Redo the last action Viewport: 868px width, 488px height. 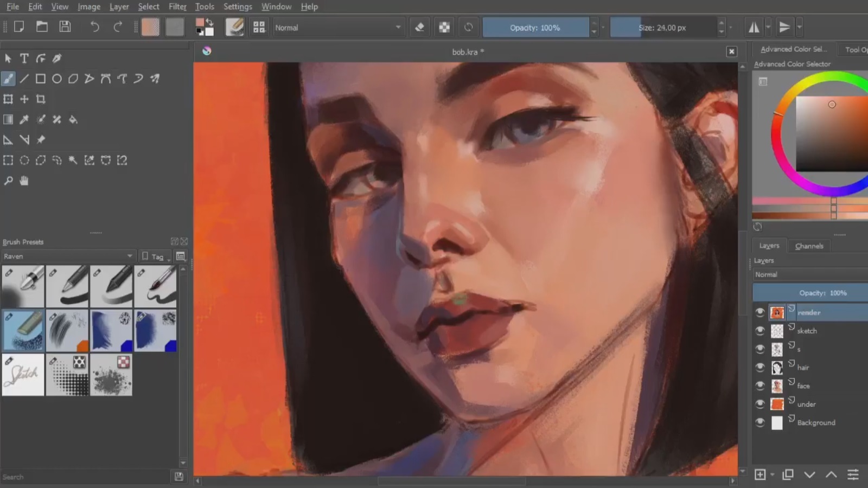coord(118,27)
